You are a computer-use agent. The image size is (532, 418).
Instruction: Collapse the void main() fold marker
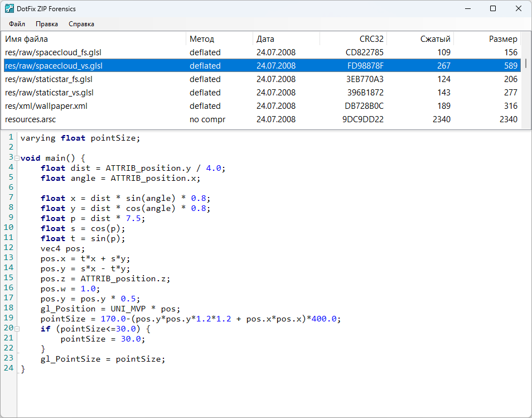pyautogui.click(x=17, y=158)
